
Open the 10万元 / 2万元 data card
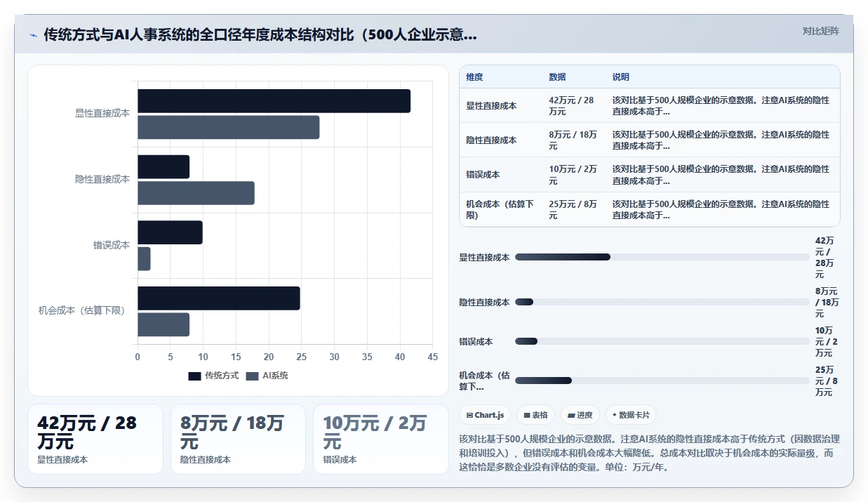pyautogui.click(x=381, y=439)
